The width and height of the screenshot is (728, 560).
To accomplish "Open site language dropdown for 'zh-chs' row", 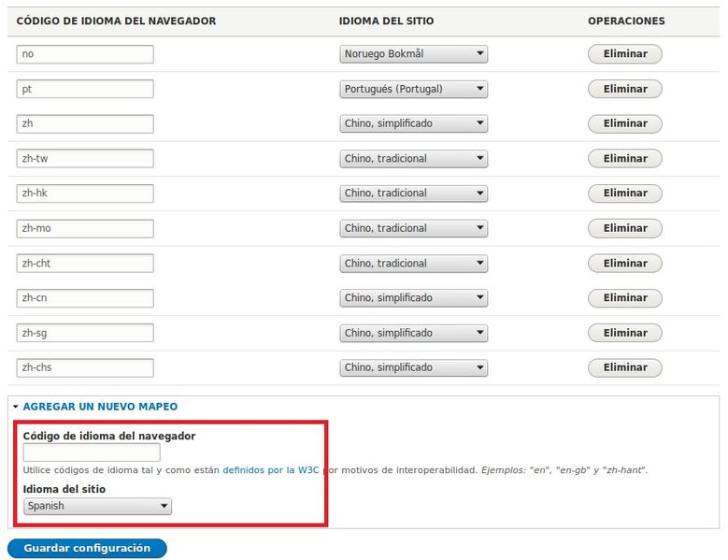I will 414,367.
